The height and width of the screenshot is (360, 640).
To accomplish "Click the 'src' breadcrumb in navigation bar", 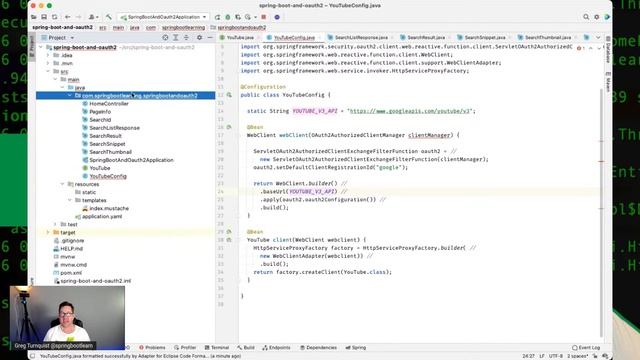I will 102,27.
